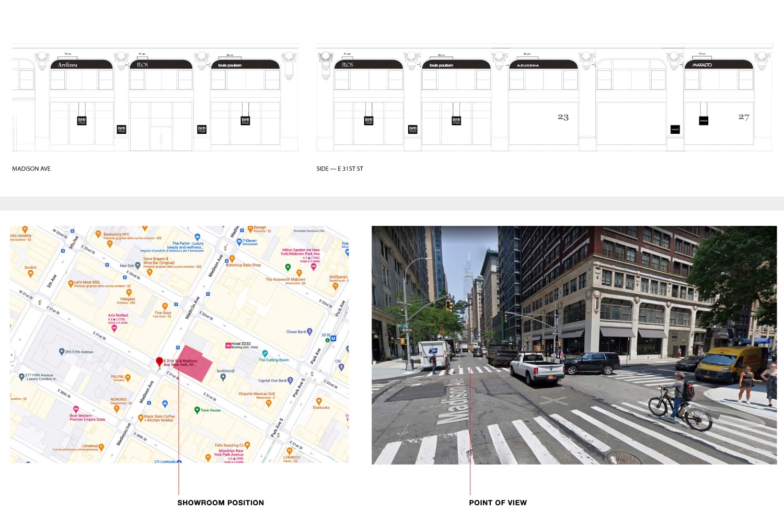Image resolution: width=784 pixels, height=532 pixels.
Task: Click the Starbucks map pin
Action: 319,401
